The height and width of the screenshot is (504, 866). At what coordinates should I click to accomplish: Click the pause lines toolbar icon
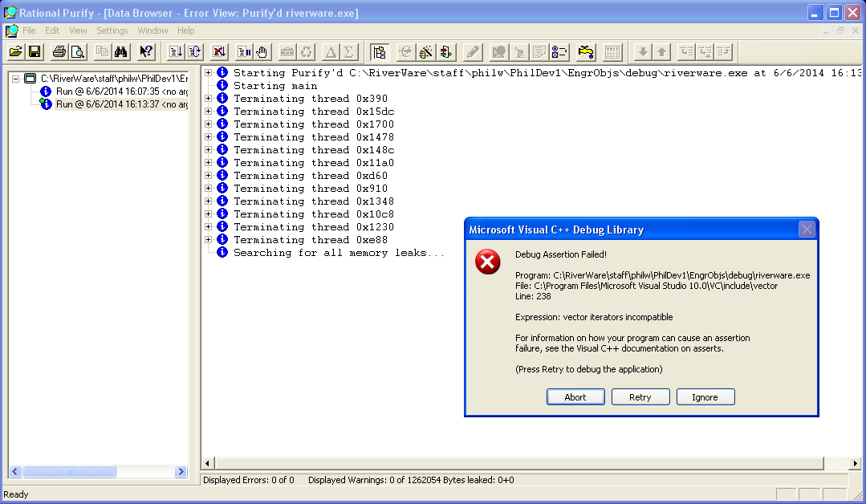pos(243,52)
